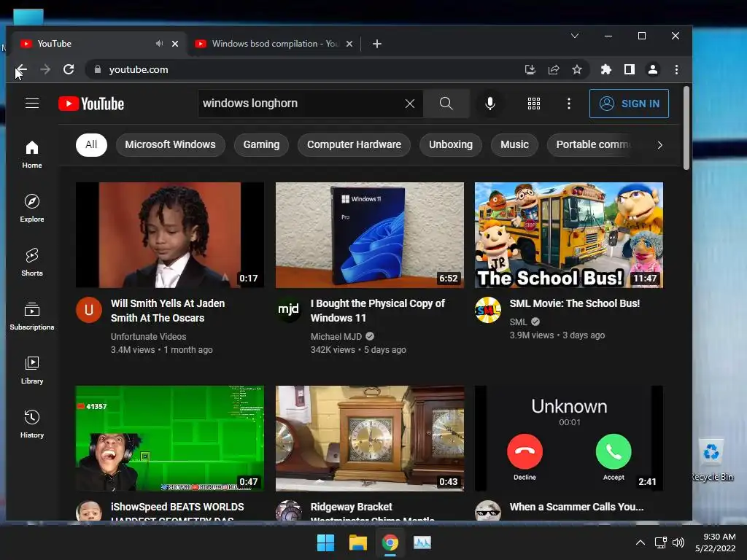Open Chrome tab search dropdown arrow

click(575, 36)
